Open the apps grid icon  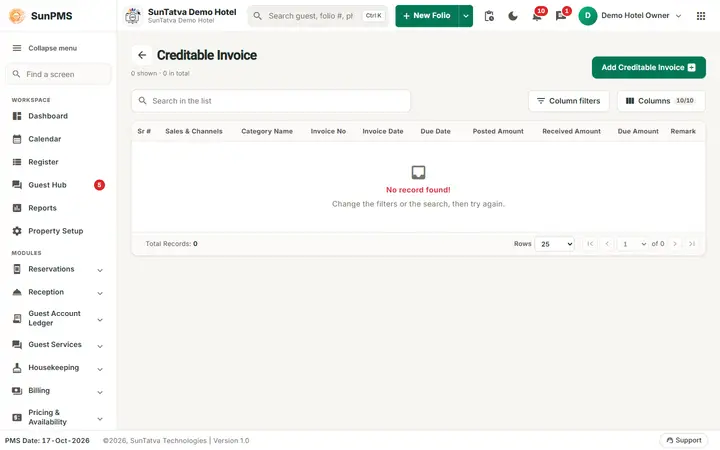tap(701, 16)
